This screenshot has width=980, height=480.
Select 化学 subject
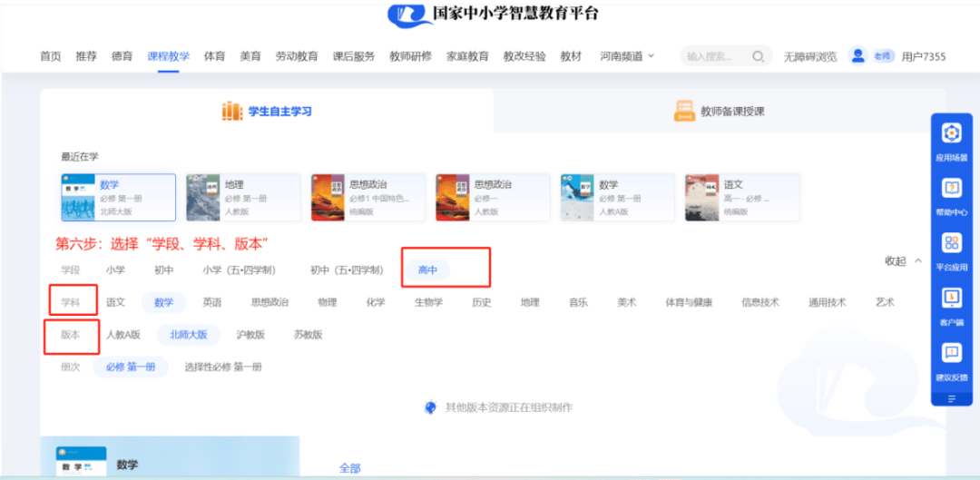coord(376,302)
